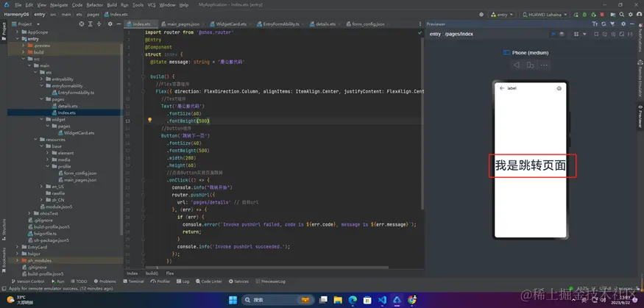The height and width of the screenshot is (308, 644).
Task: Expand the build folder
Action: (x=24, y=52)
